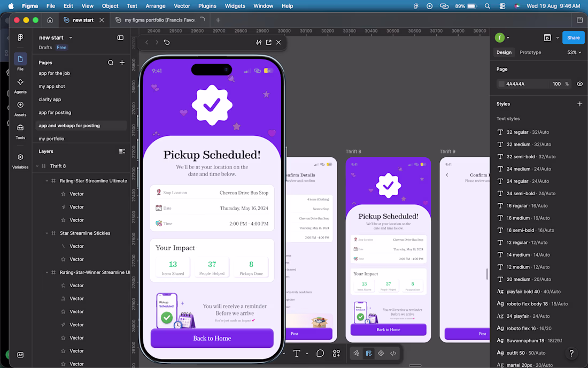Go back in preview
588x368 pixels.
[x=146, y=42]
